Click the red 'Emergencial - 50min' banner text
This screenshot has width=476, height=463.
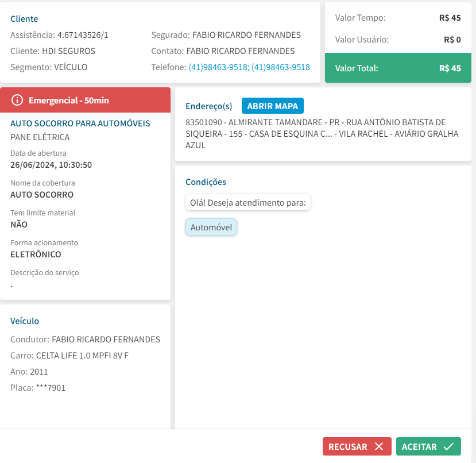click(69, 101)
